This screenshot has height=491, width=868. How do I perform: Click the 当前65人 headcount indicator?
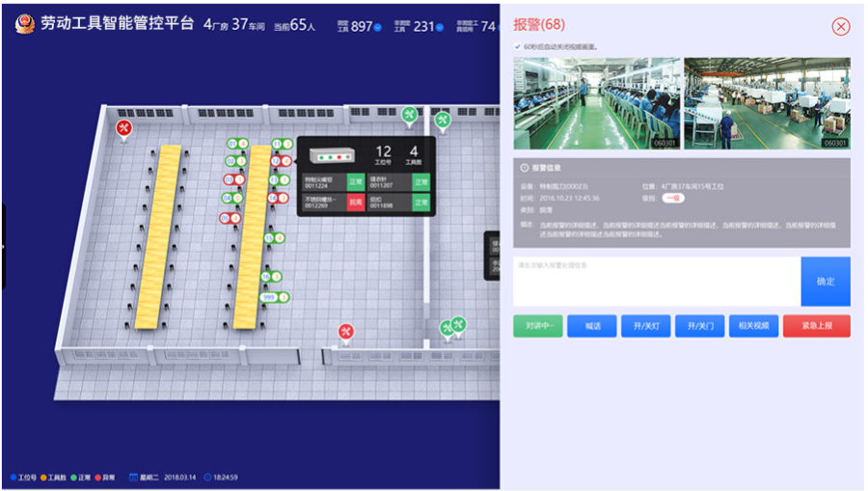(x=294, y=25)
